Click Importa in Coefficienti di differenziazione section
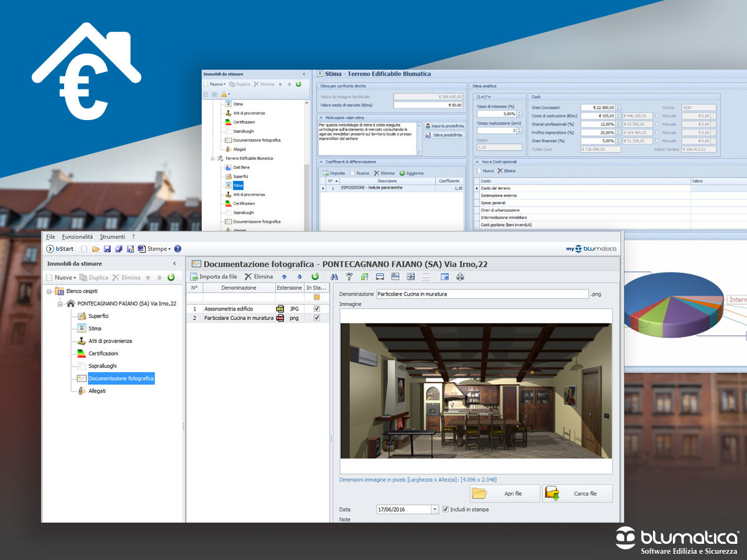The image size is (747, 560). [334, 173]
